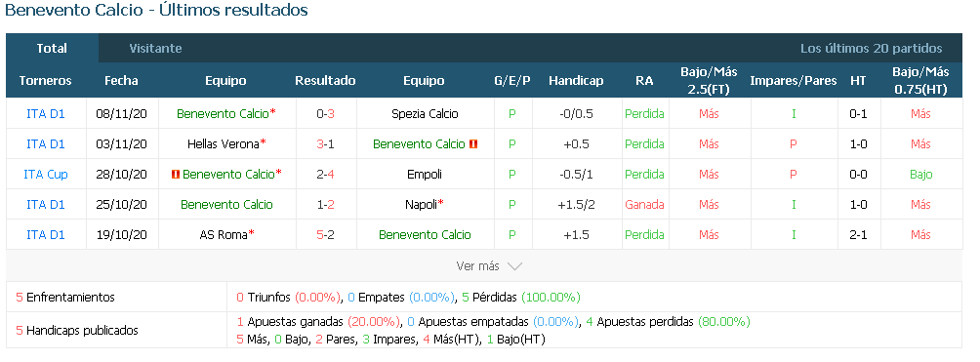980x362 pixels.
Task: Switch to the Visitante tab
Action: click(155, 48)
